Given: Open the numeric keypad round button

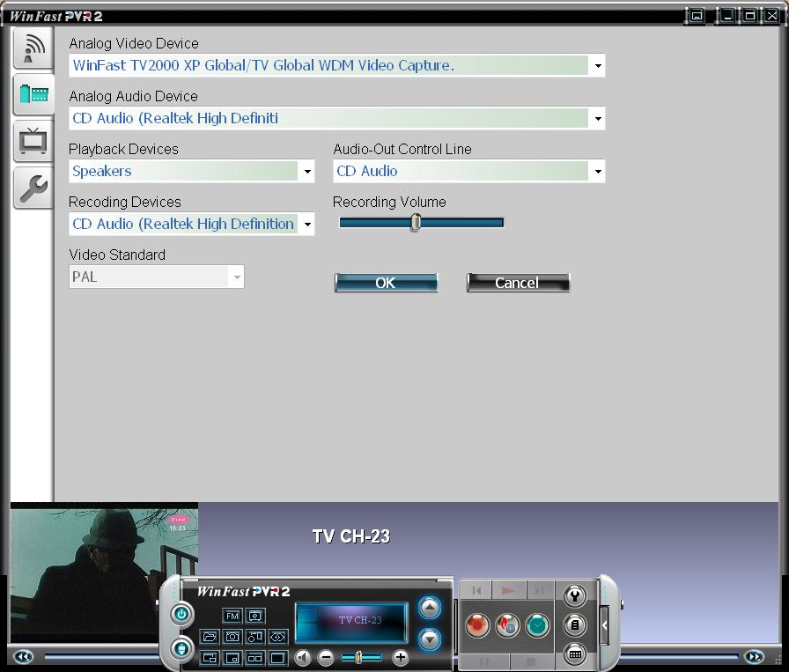Looking at the screenshot, I should [575, 654].
